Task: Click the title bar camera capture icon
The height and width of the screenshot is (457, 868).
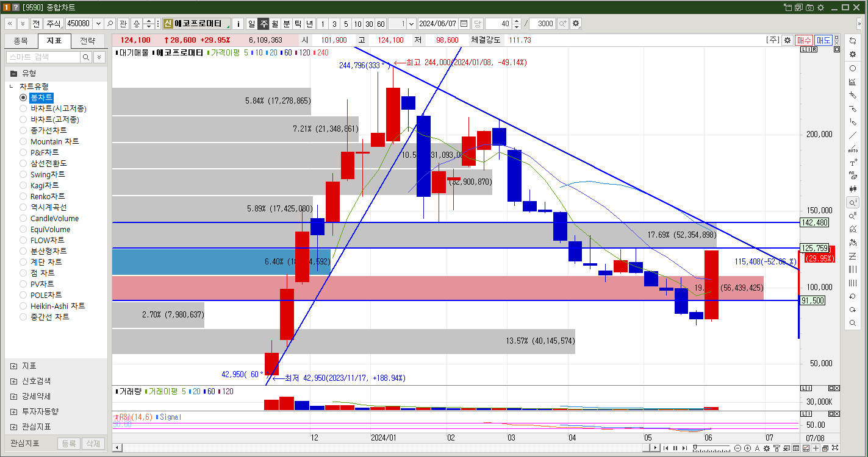Action: pyautogui.click(x=810, y=7)
